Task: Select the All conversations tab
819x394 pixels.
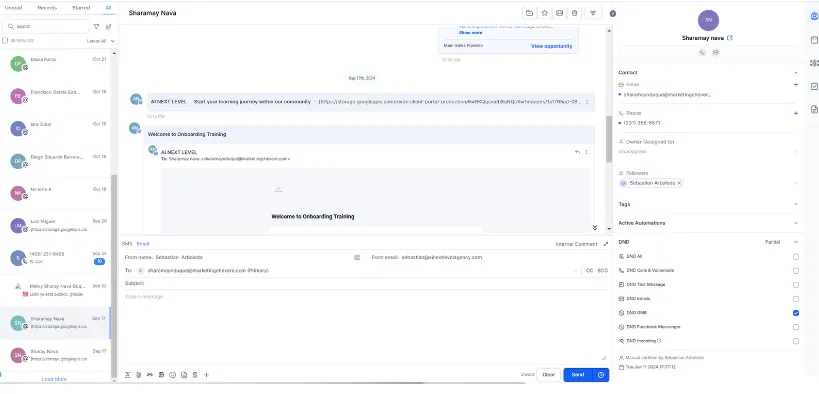Action: coord(108,8)
